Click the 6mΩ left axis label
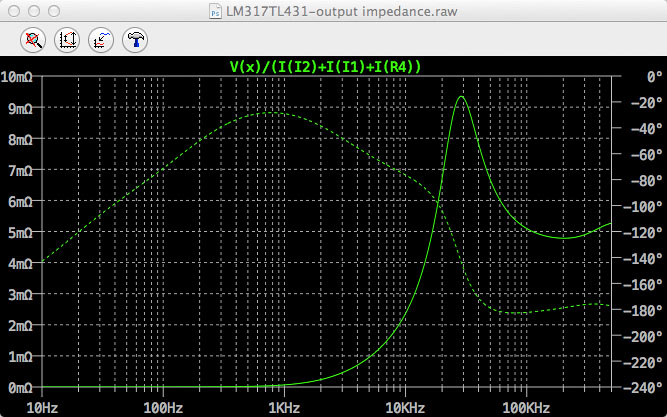 pos(20,202)
